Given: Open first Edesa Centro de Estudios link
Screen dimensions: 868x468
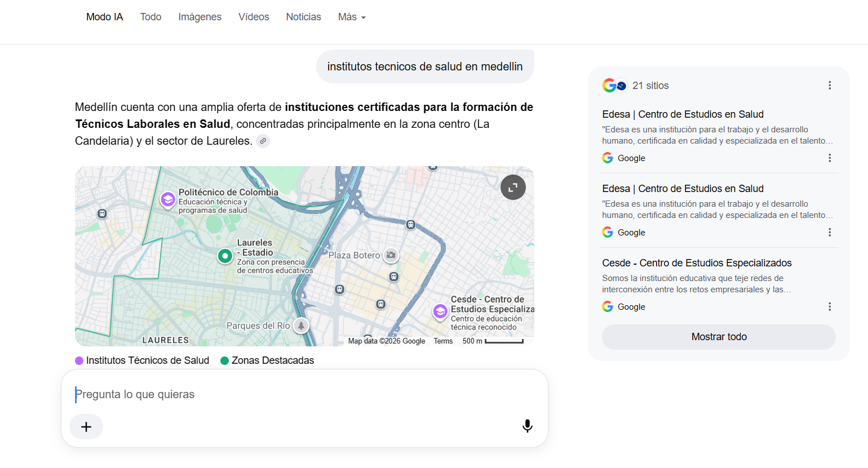Looking at the screenshot, I should (x=683, y=114).
